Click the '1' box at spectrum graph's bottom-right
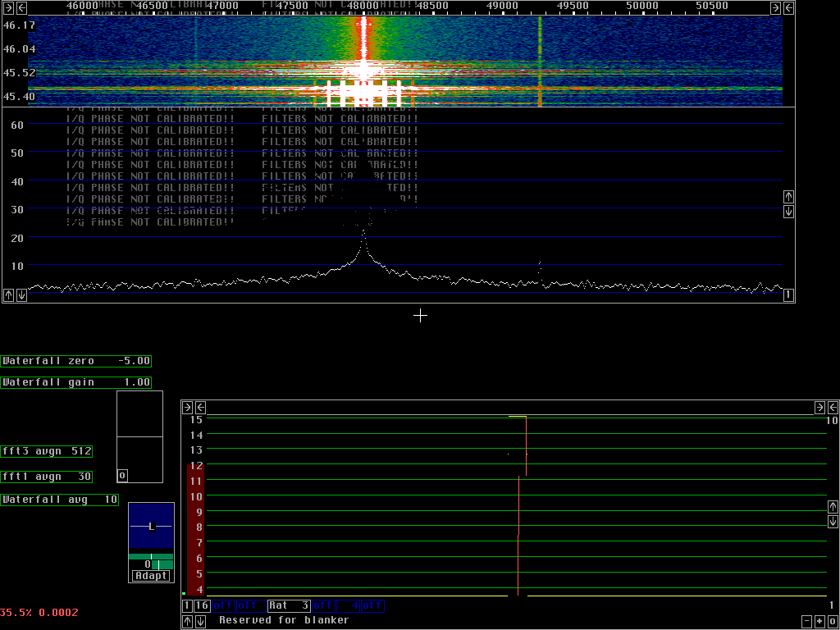 (x=788, y=294)
